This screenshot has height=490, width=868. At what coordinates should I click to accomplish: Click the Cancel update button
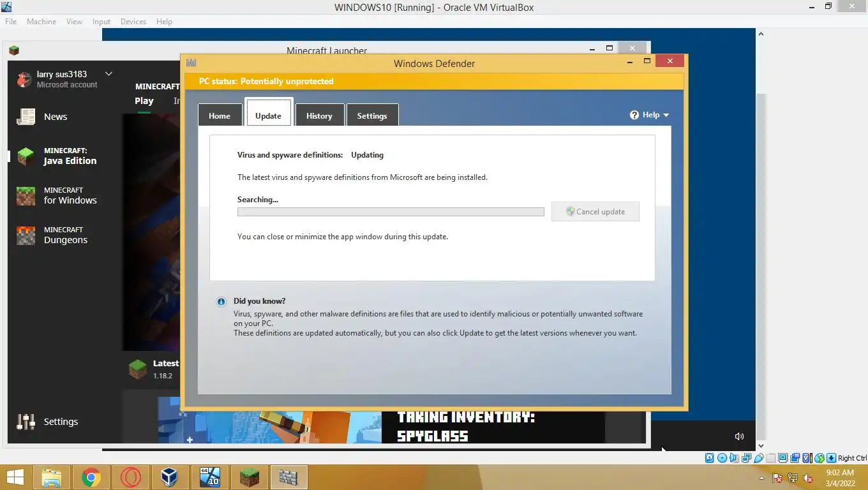coord(595,212)
